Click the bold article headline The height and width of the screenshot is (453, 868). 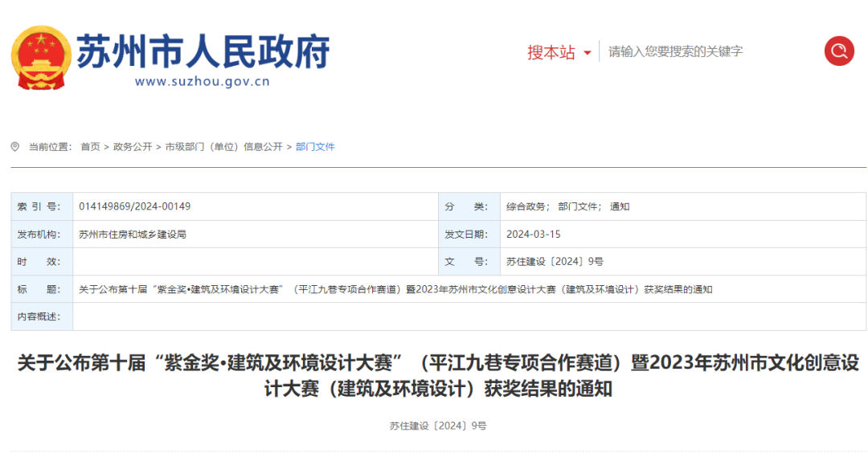[438, 375]
